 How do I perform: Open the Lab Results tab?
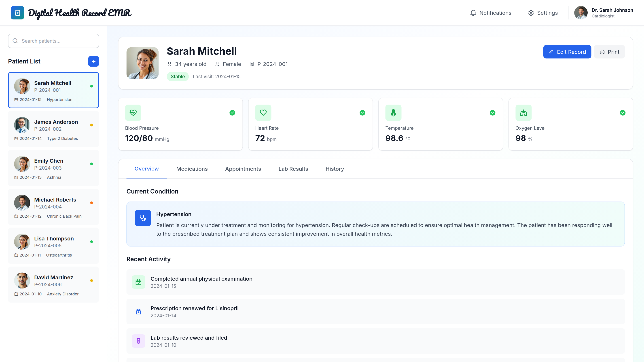tap(293, 169)
